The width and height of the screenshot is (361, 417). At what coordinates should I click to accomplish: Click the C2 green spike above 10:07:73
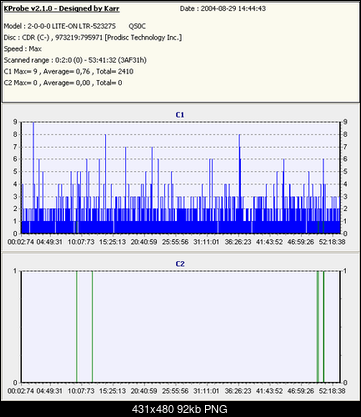77,327
